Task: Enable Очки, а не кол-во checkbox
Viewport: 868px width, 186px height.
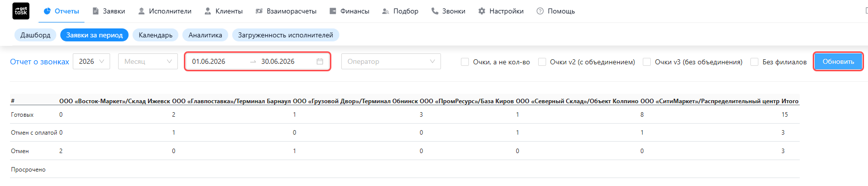Action: [465, 62]
